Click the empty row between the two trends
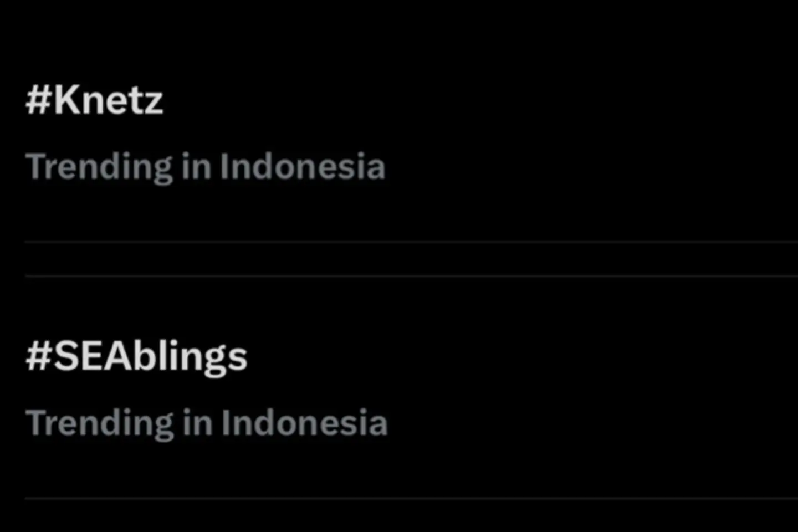This screenshot has height=532, width=798. [x=399, y=258]
